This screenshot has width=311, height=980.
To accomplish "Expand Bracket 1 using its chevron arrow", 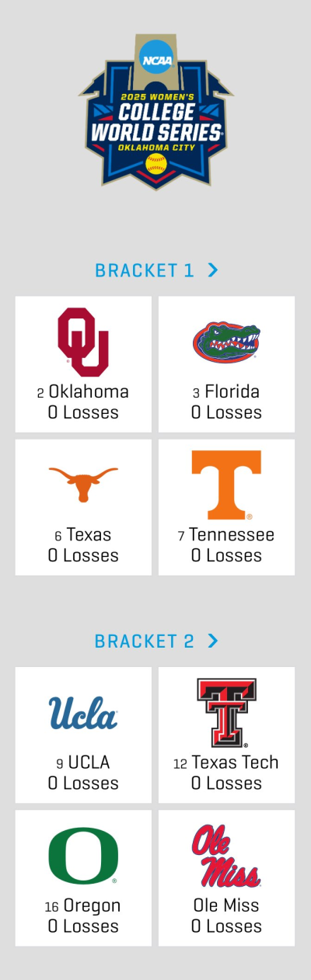I will (x=213, y=269).
